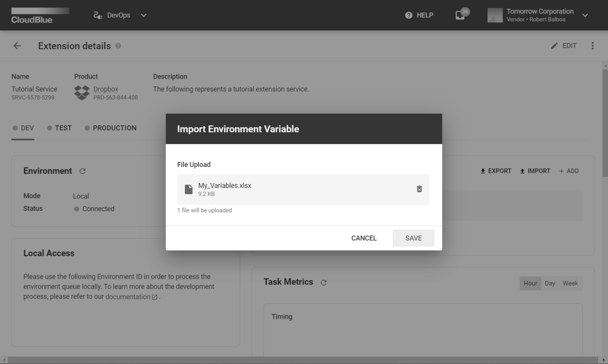Delete the My_Variables.xlsx file with trash icon
This screenshot has height=364, width=608.
click(x=419, y=189)
